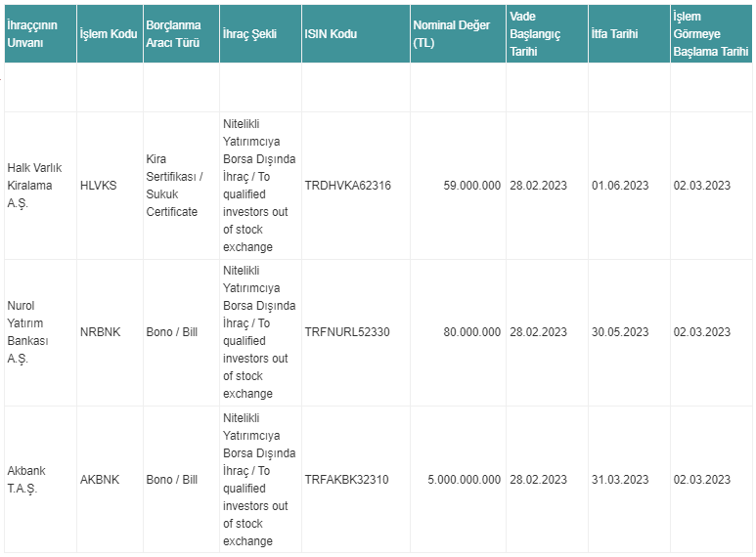Select Bono / Bill in the AKBNK row
Screen dimensions: 756x557
[172, 480]
